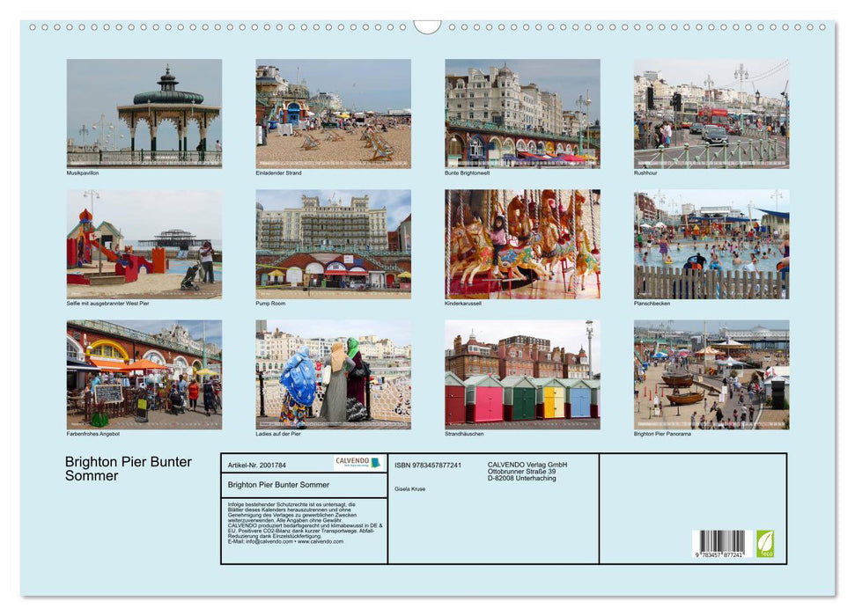The width and height of the screenshot is (855, 616).
Task: Click the Brighton Pier Bunter Sommer title
Action: (128, 468)
